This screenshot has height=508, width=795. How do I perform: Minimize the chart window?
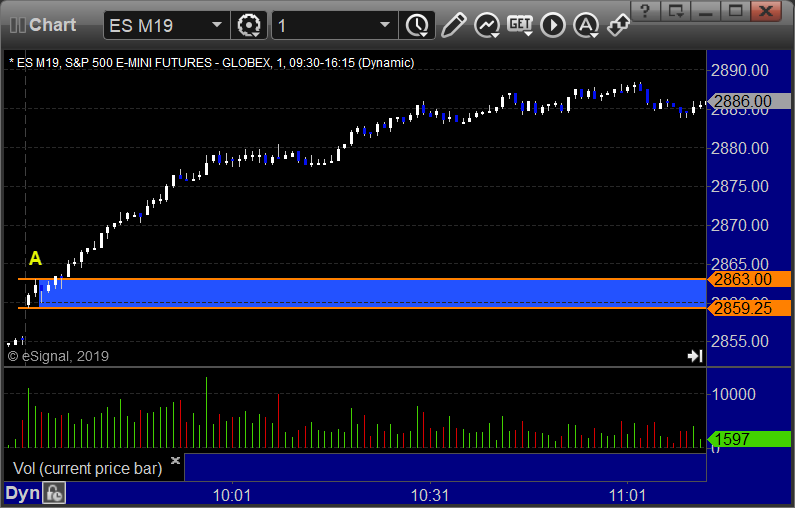(x=706, y=11)
